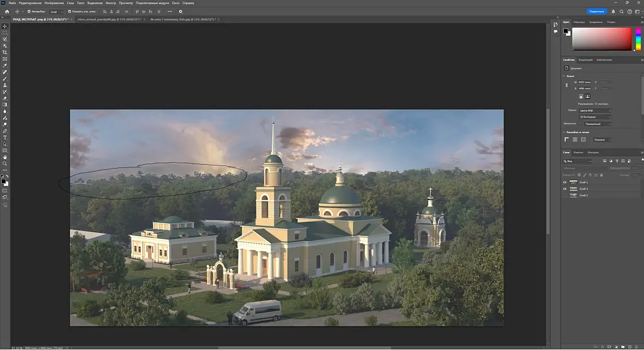
Task: Open the options bar gear settings
Action: (x=181, y=11)
